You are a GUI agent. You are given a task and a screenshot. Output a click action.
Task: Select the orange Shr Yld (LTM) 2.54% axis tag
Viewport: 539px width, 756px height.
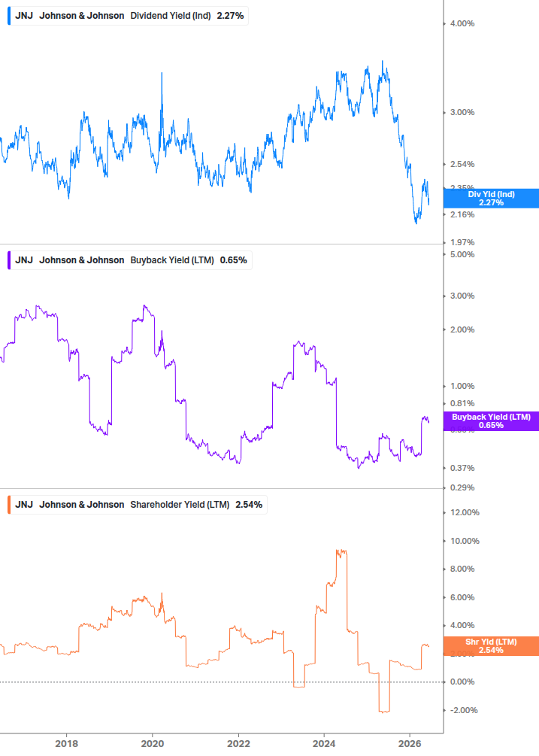click(491, 646)
